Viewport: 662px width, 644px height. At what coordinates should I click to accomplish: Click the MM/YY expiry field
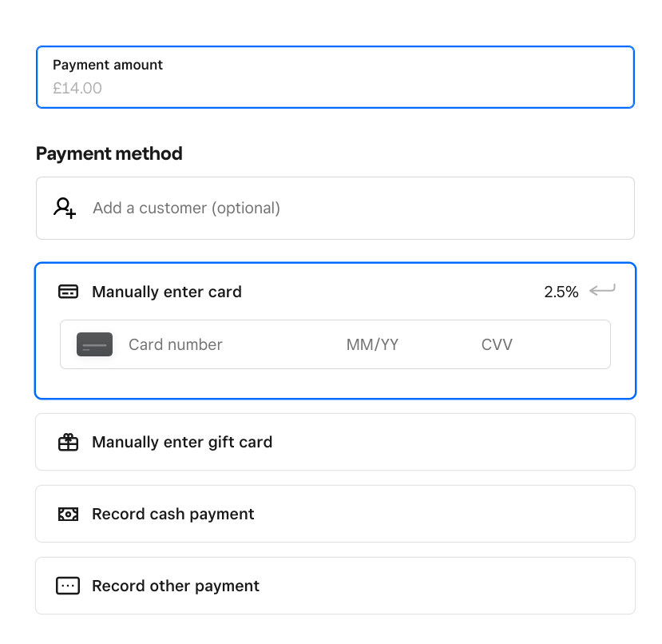click(372, 344)
